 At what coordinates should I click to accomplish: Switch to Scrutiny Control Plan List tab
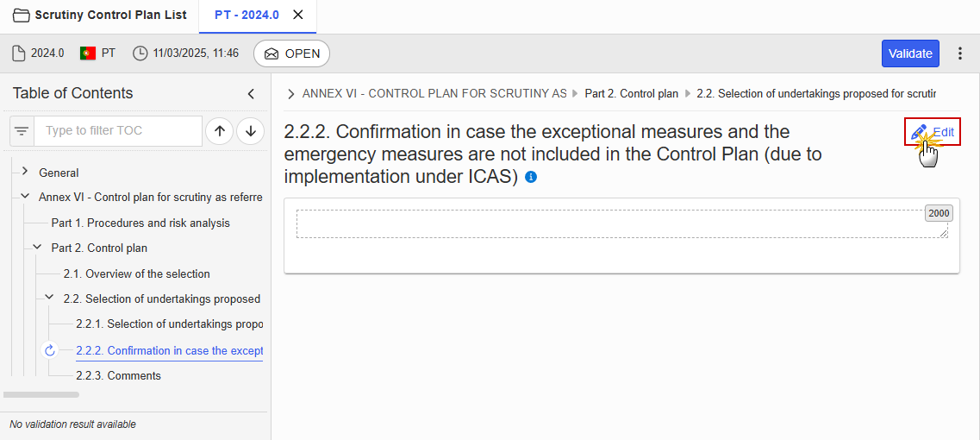(100, 15)
